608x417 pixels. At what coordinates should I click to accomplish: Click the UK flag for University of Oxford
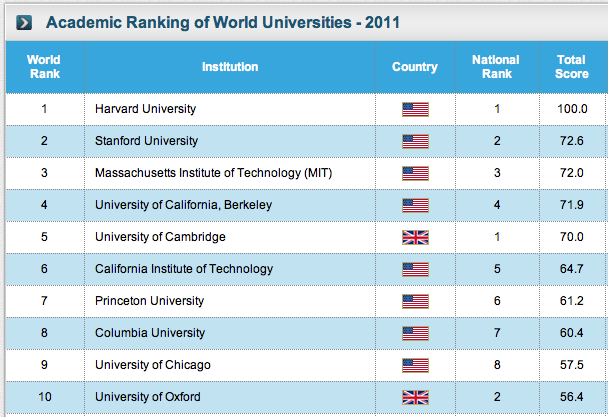click(415, 397)
